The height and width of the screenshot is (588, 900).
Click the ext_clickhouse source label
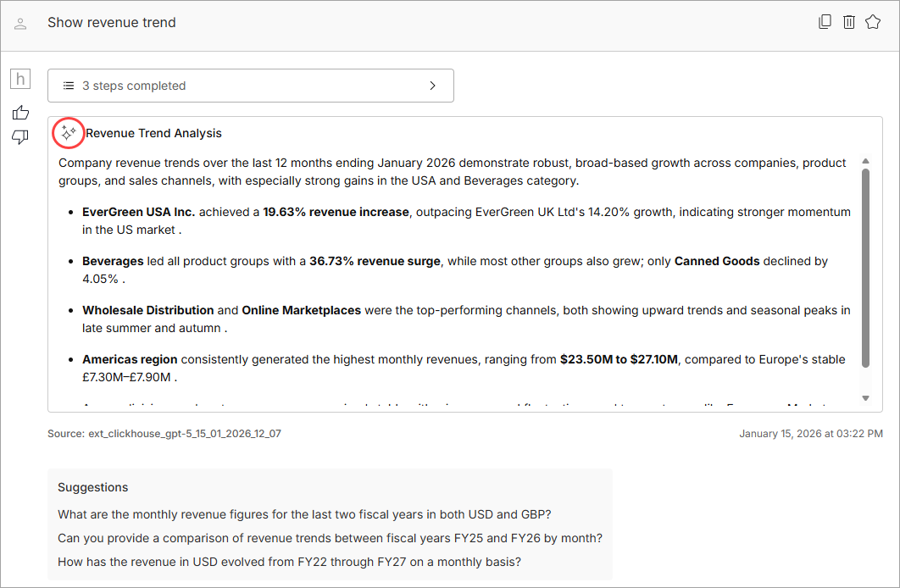[164, 434]
